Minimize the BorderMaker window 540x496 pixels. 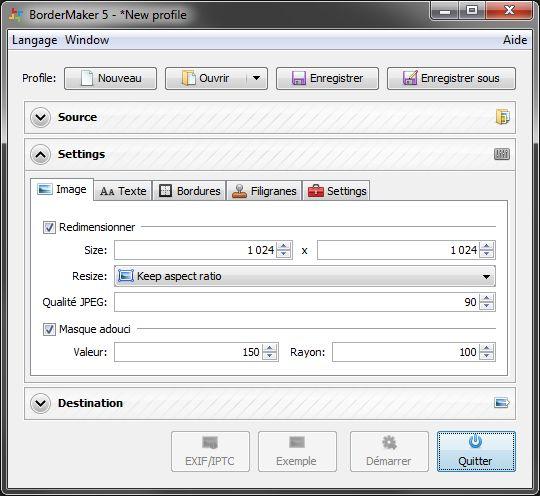tap(445, 11)
